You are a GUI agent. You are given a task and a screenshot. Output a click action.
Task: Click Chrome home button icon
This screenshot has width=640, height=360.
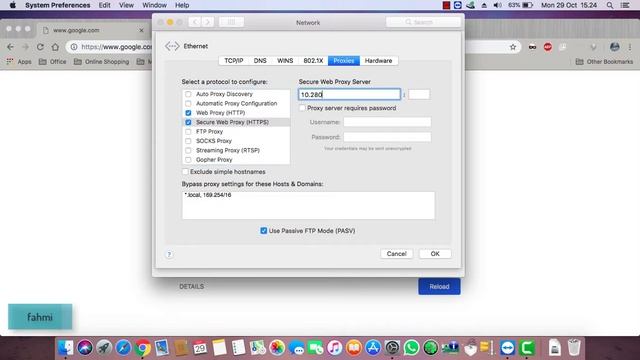click(55, 47)
